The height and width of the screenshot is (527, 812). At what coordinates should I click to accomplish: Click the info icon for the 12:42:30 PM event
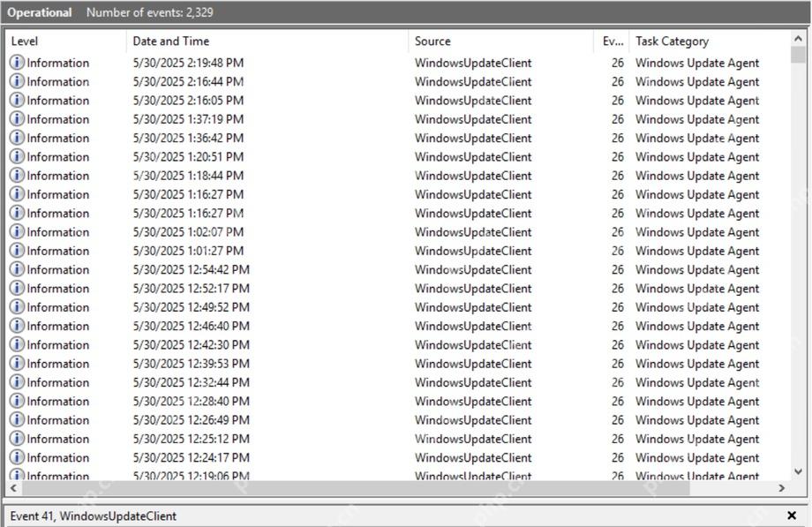click(17, 344)
